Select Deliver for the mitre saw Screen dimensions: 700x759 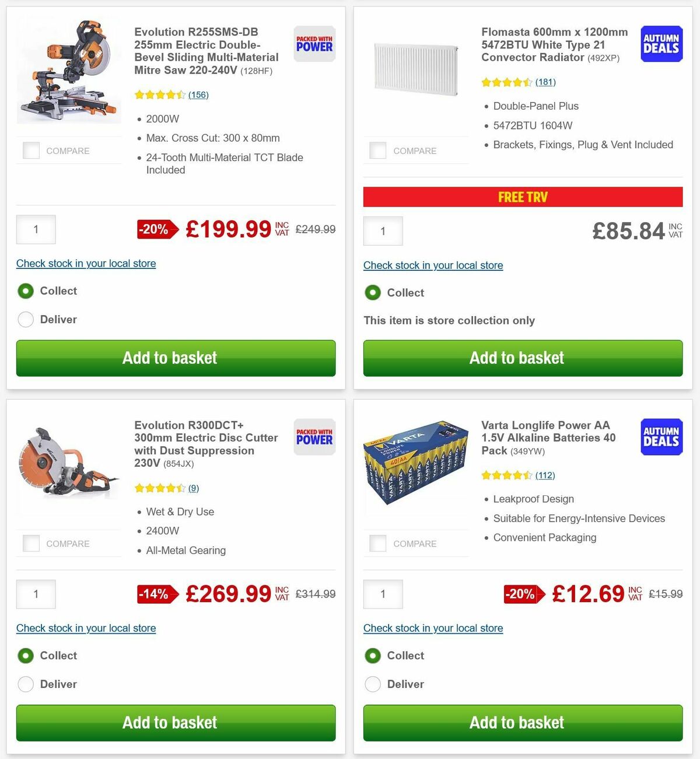point(26,319)
